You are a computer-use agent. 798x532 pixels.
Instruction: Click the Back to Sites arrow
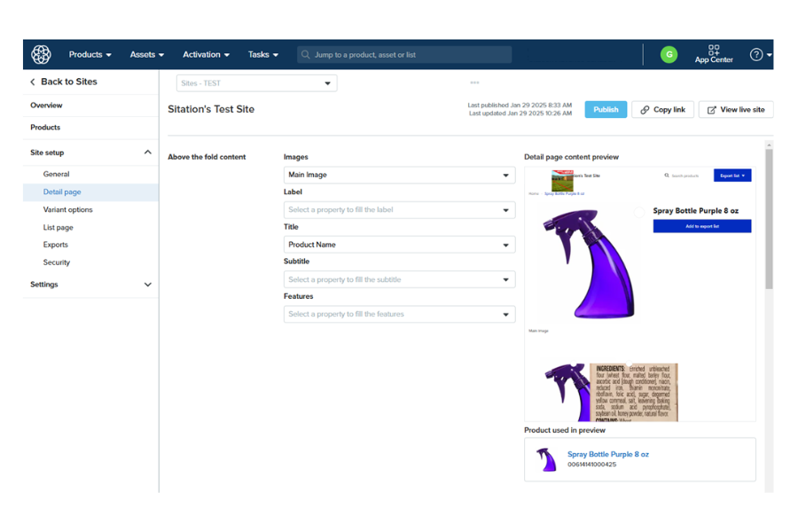pyautogui.click(x=33, y=82)
